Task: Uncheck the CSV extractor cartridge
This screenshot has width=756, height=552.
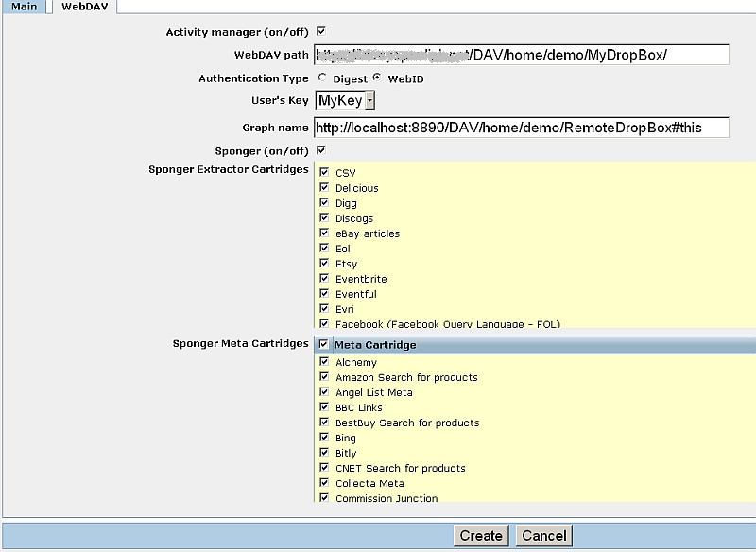Action: [324, 173]
